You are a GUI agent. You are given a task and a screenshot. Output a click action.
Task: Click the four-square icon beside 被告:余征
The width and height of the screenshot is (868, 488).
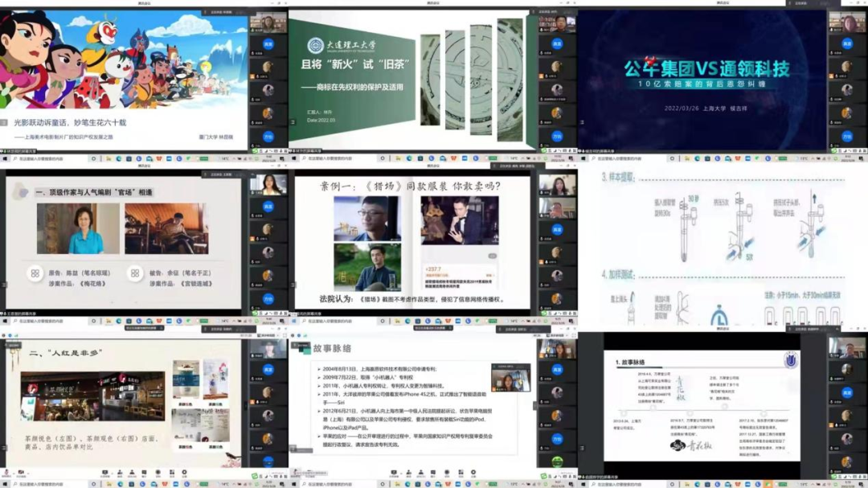135,273
